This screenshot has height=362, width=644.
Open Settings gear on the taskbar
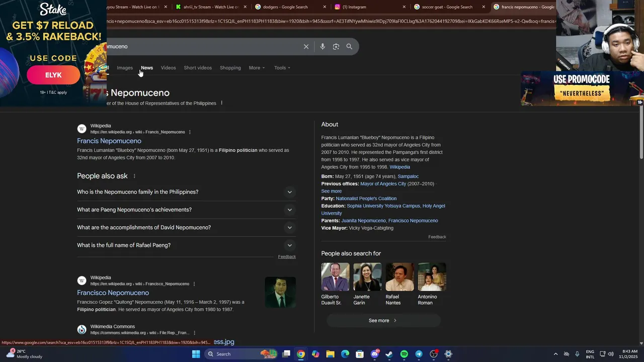(x=448, y=354)
